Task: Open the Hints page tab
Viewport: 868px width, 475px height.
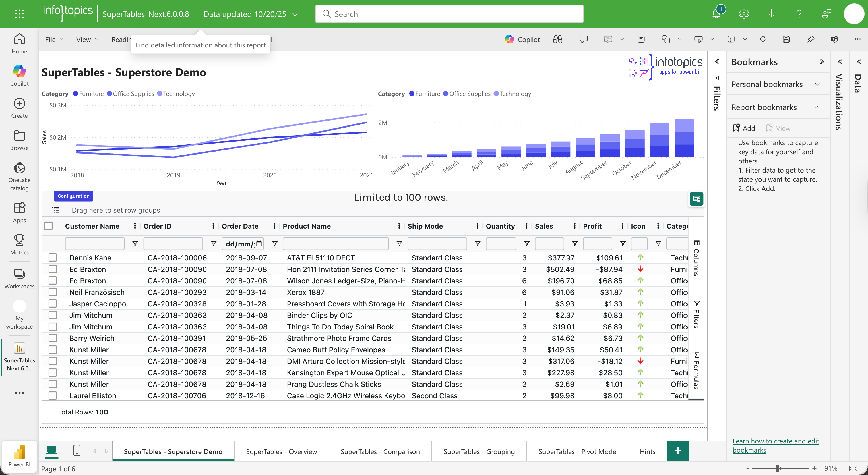Action: click(x=647, y=451)
